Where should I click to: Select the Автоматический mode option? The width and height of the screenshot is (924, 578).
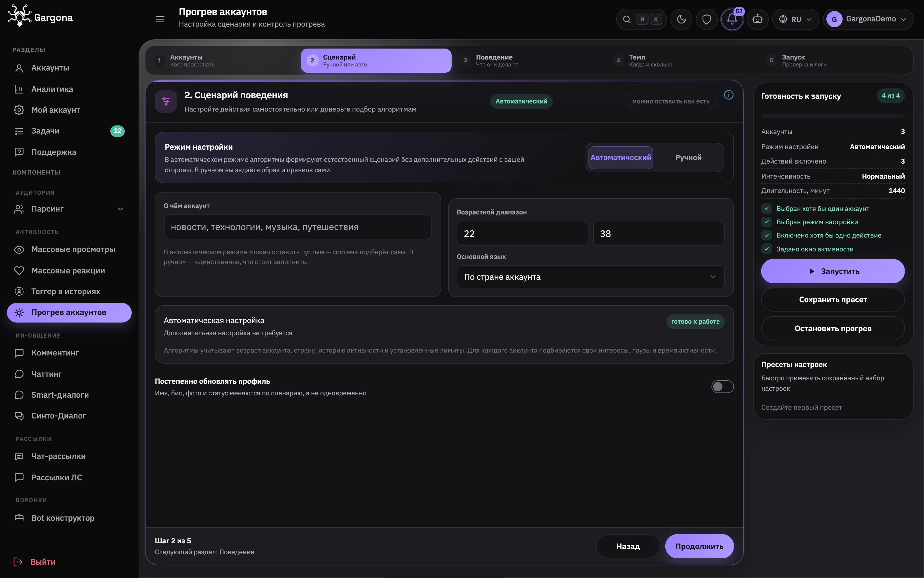click(621, 158)
